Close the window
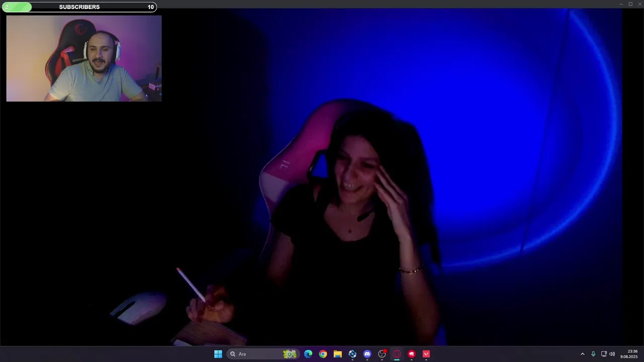The height and width of the screenshot is (362, 644). pos(639,4)
